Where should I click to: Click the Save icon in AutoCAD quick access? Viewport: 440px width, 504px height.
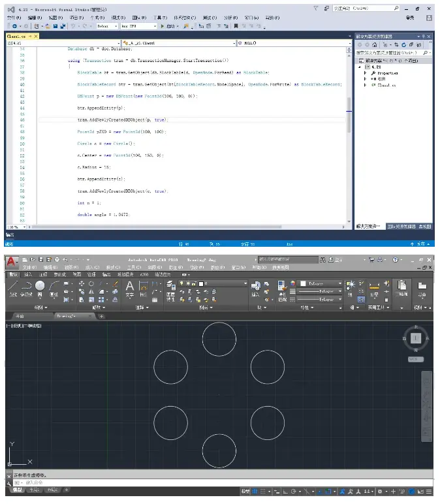click(41, 259)
